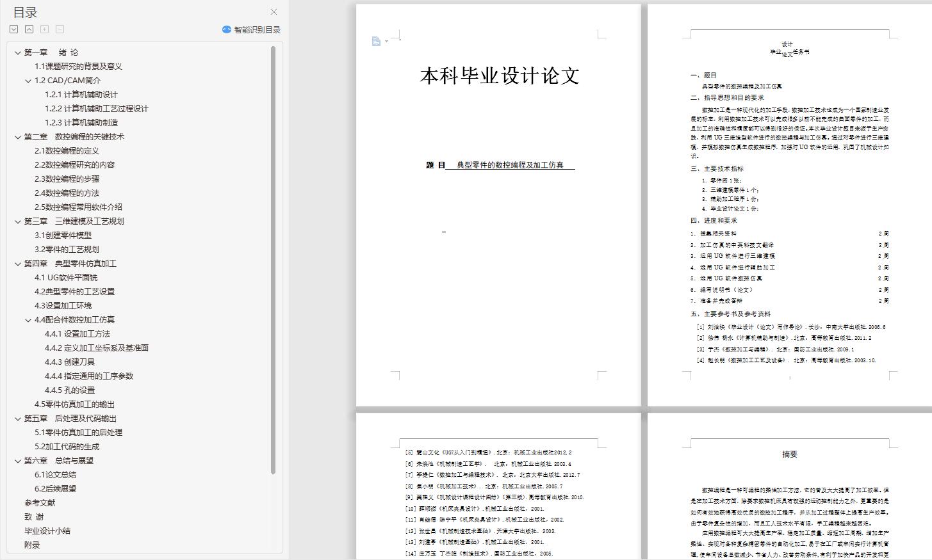The width and height of the screenshot is (932, 560).
Task: Click the blue smart-recognition robot icon
Action: pos(226,29)
